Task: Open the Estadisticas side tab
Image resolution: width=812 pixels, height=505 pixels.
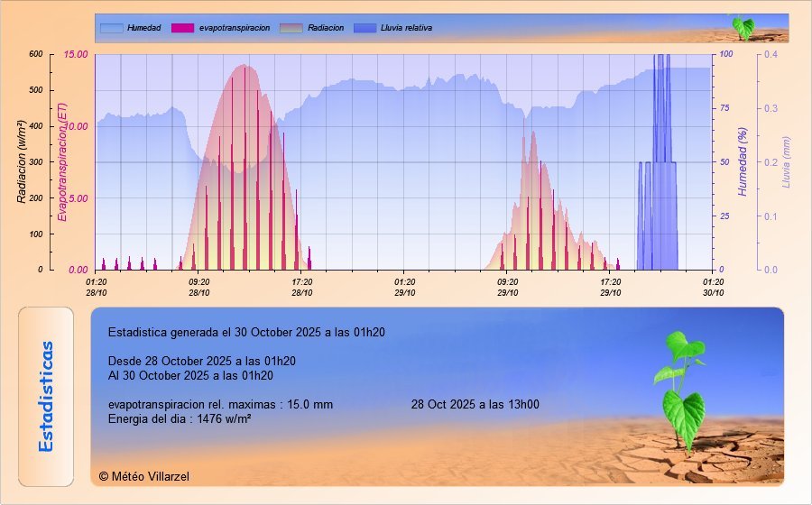Action: [x=49, y=397]
